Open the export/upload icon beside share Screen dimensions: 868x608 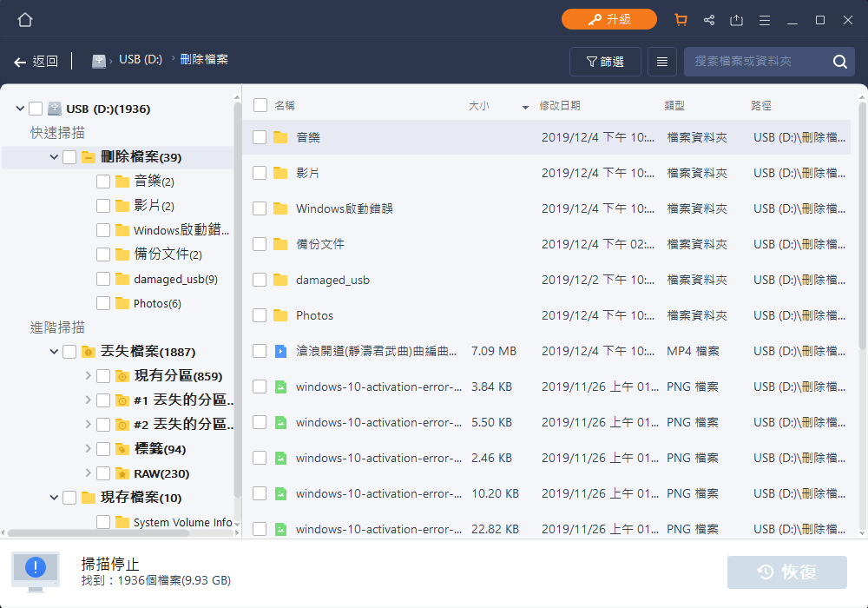tap(737, 19)
